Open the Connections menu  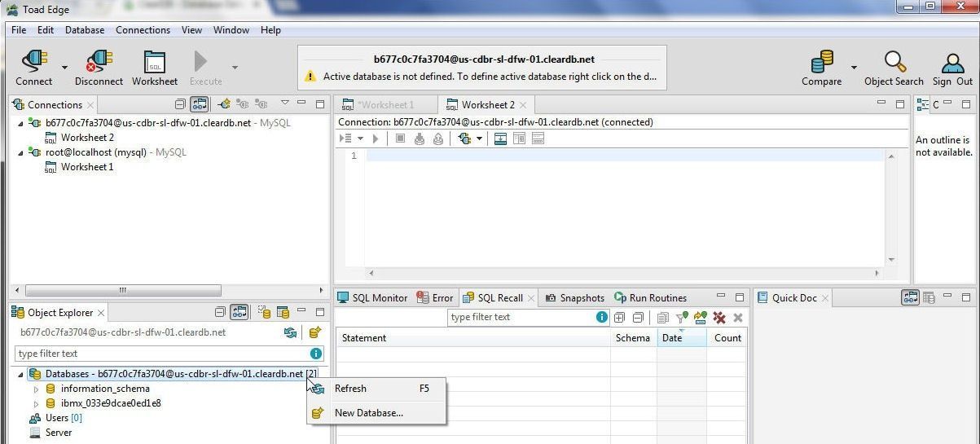(143, 30)
